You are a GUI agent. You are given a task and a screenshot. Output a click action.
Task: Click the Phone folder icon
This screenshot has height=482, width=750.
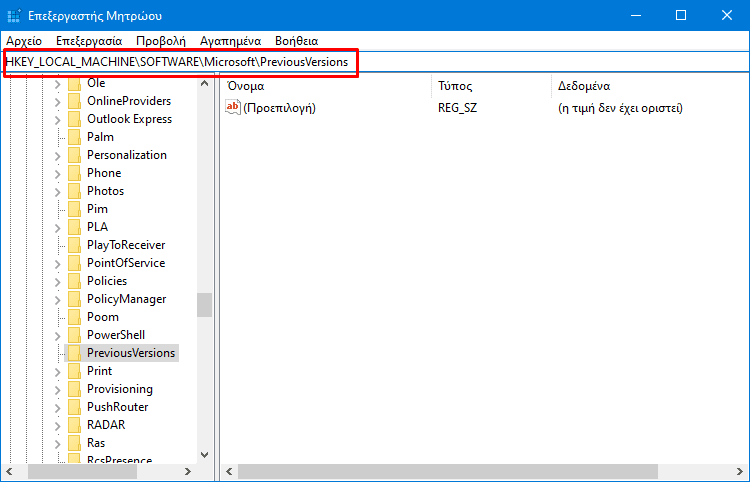tap(74, 173)
